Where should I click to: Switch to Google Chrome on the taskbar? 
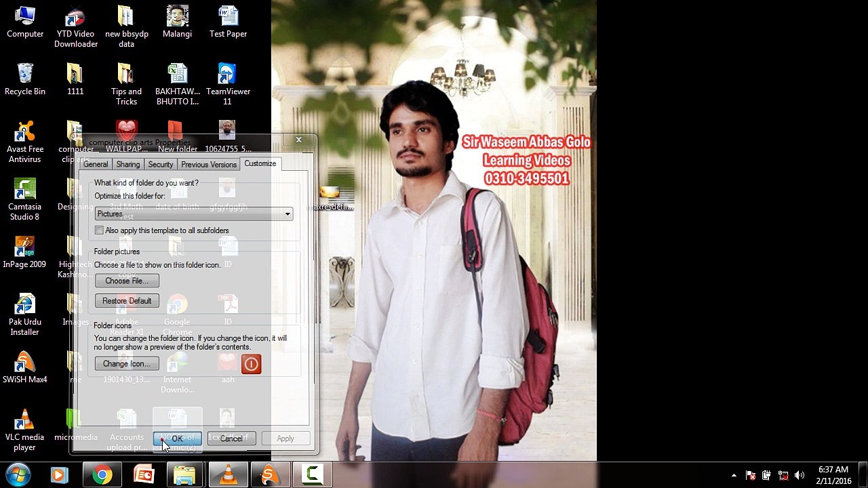(102, 475)
